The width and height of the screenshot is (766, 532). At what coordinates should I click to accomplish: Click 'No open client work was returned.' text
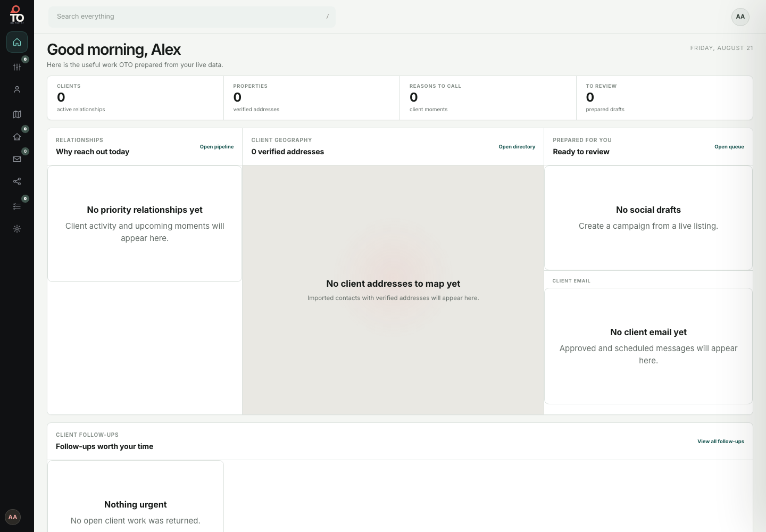click(x=136, y=521)
